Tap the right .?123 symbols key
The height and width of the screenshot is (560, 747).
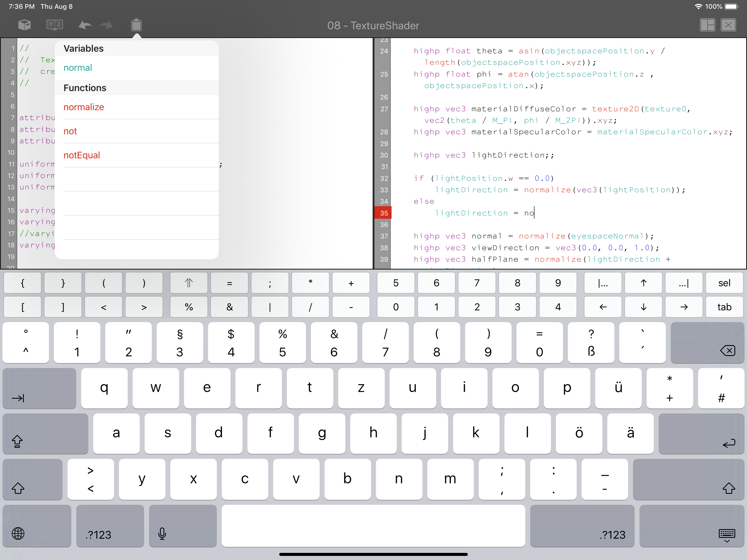click(x=582, y=526)
